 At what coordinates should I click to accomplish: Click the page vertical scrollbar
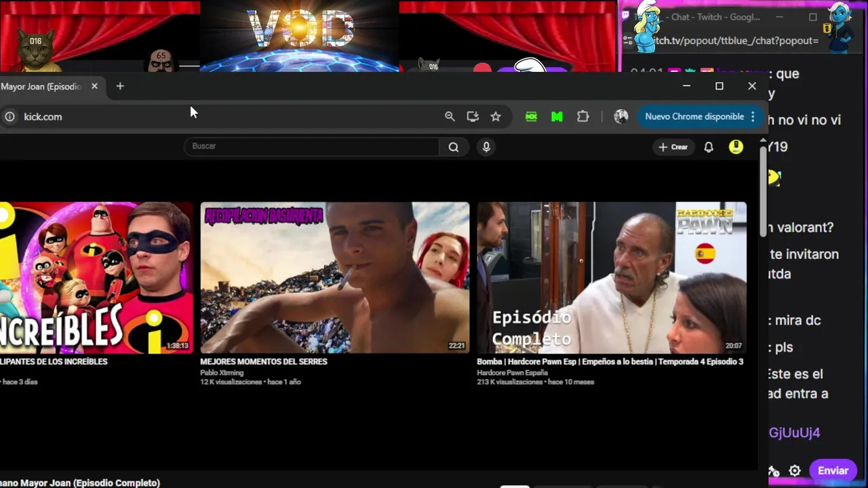tap(763, 192)
